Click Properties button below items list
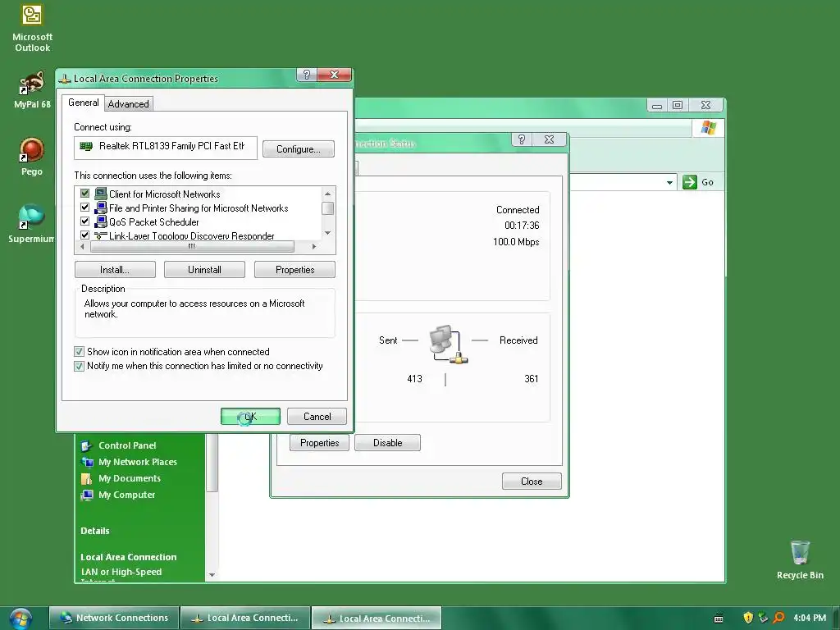The image size is (840, 630). [294, 269]
